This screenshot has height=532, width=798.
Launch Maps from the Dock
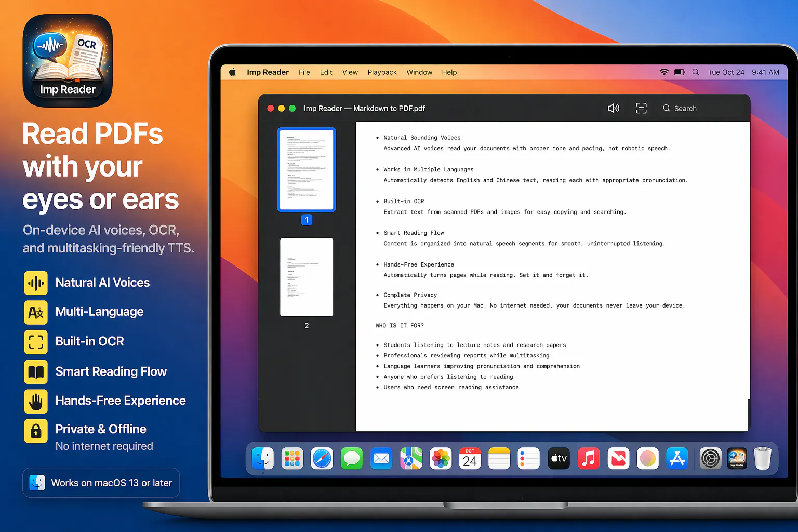[411, 458]
